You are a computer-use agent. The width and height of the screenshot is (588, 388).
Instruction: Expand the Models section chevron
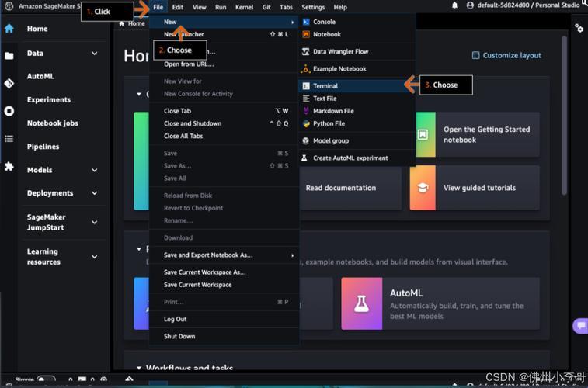pyautogui.click(x=95, y=170)
